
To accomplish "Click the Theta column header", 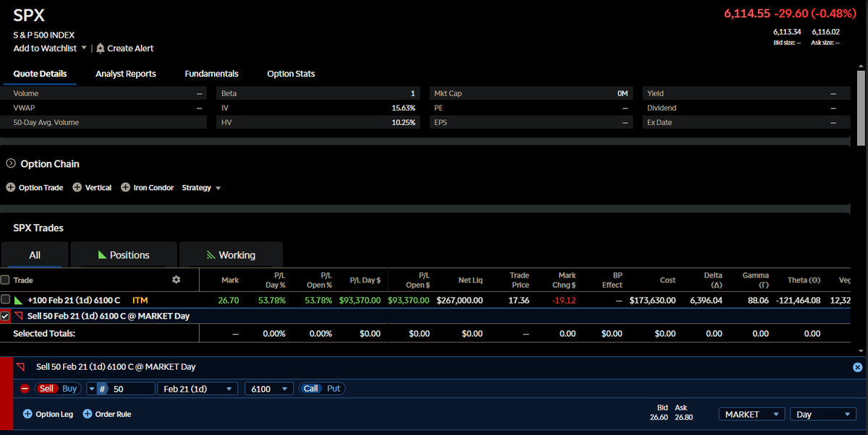I will coord(804,280).
